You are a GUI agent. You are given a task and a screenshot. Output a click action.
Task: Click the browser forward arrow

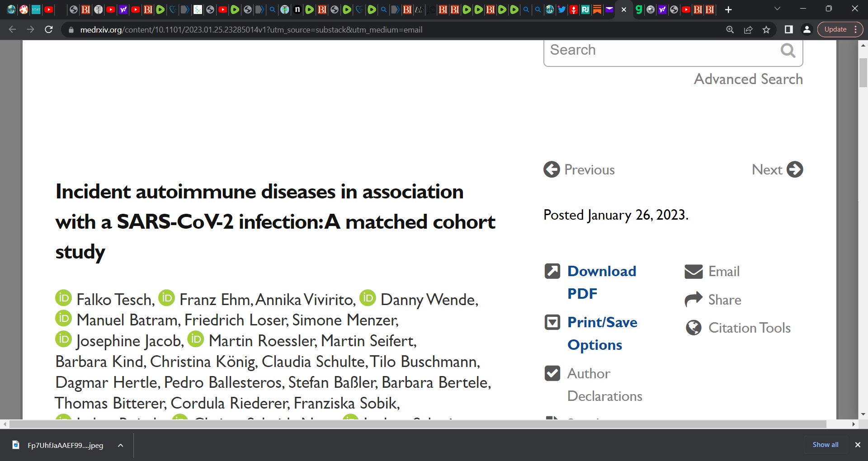pos(30,29)
